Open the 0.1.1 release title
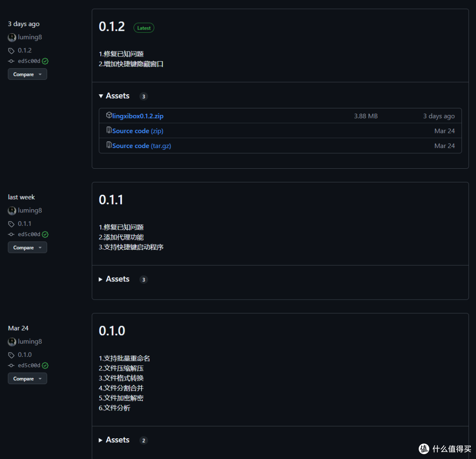The height and width of the screenshot is (459, 476). 111,200
